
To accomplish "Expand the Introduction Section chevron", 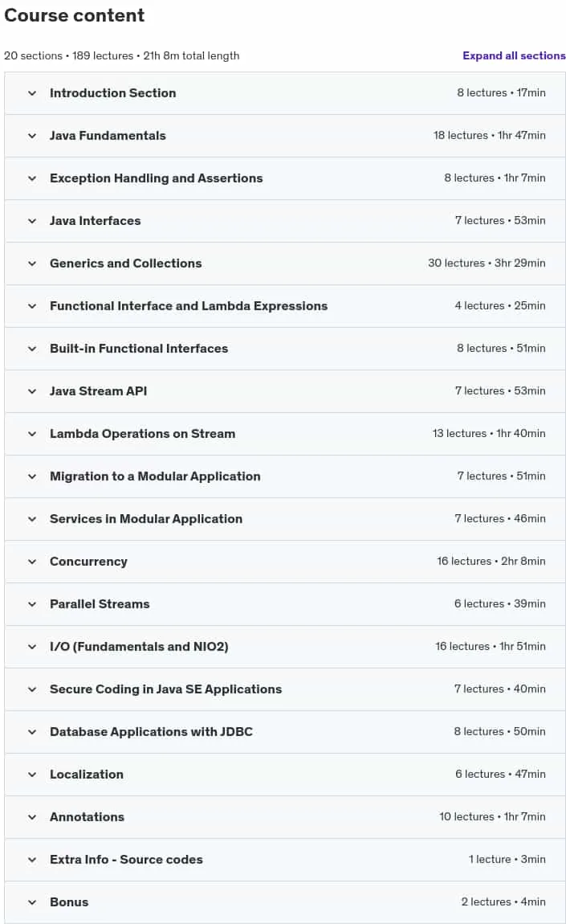I will [32, 93].
